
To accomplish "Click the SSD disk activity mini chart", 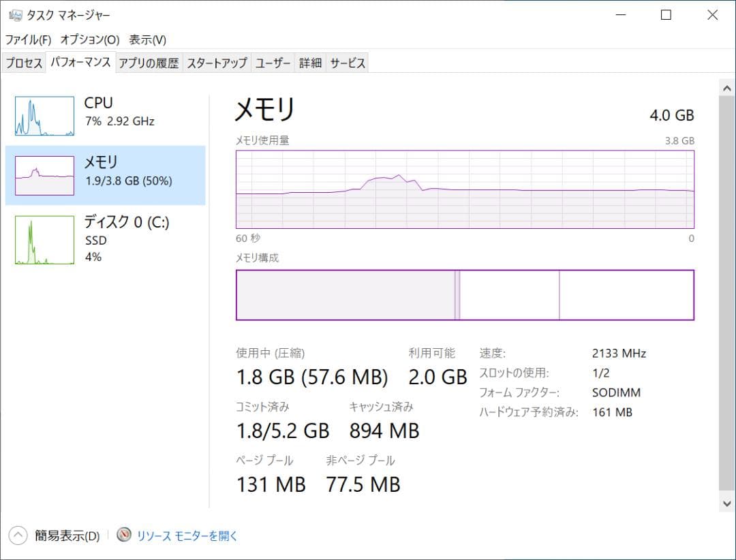I will pos(43,240).
